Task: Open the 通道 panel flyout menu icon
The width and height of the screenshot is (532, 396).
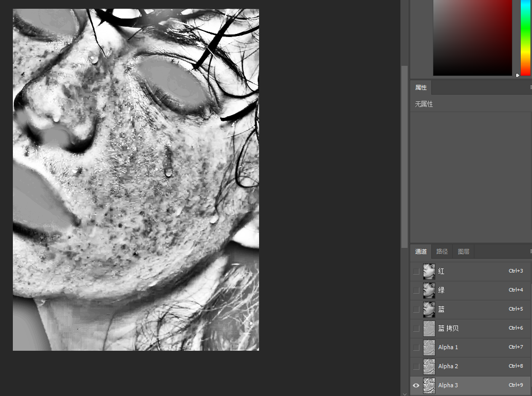Action: click(530, 251)
